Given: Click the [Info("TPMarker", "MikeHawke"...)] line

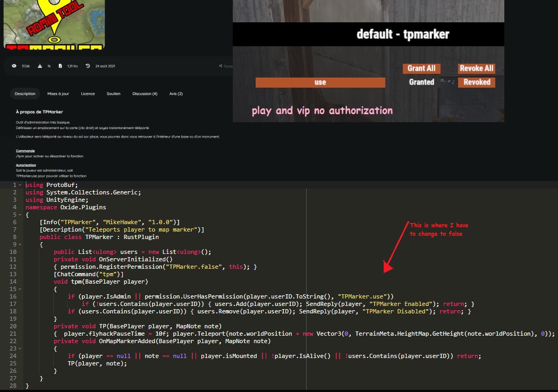Looking at the screenshot, I should [x=109, y=223].
